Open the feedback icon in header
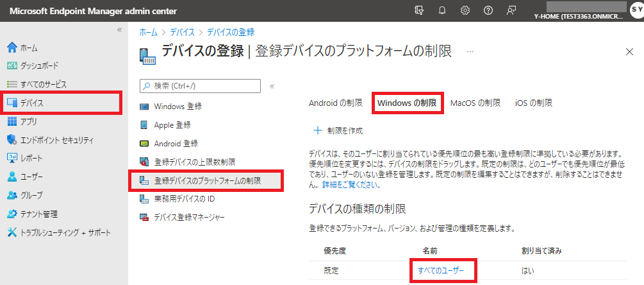The width and height of the screenshot is (644, 285). (511, 11)
